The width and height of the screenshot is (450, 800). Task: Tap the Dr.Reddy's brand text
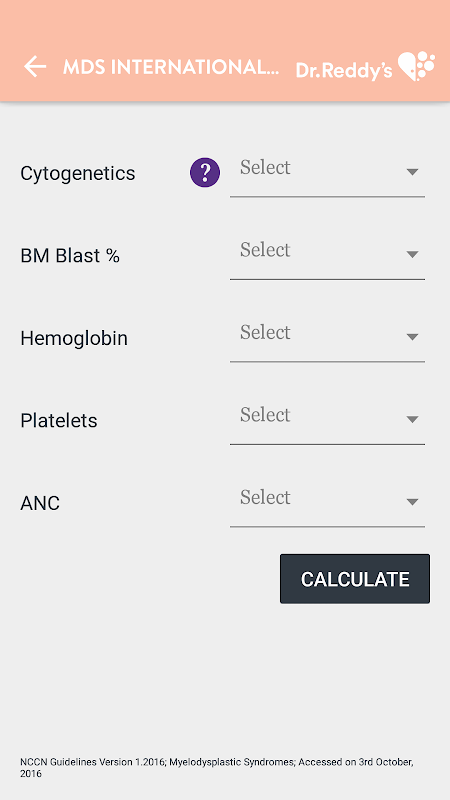coord(344,71)
